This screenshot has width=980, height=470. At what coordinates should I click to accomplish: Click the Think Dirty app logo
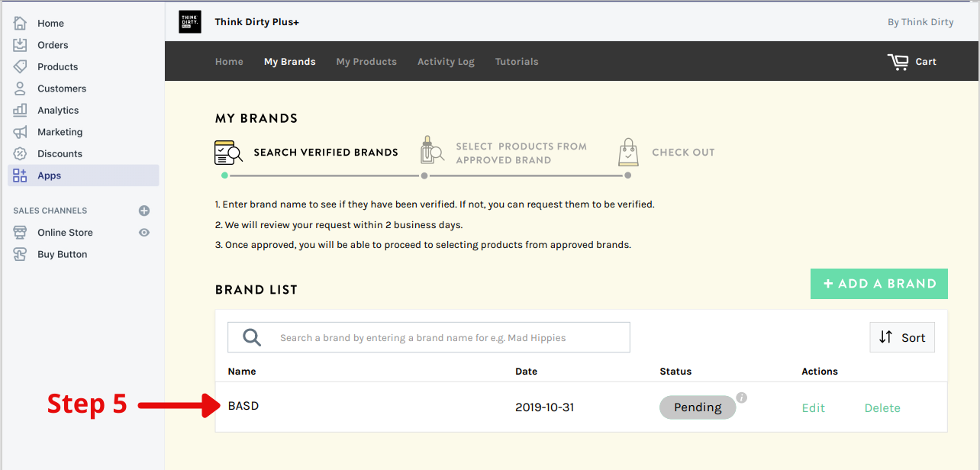pyautogui.click(x=190, y=22)
